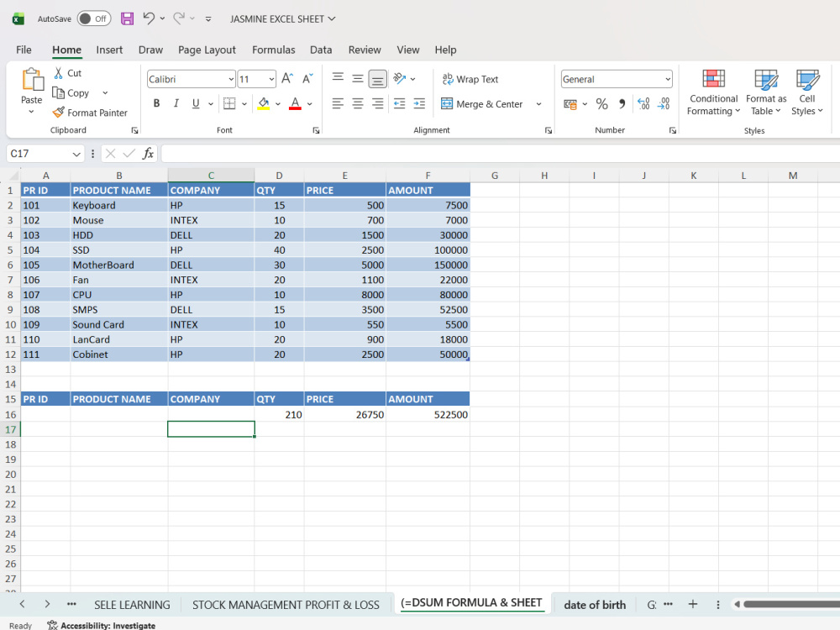Screen dimensions: 840x630
Task: Apply Comma Style number format
Action: coord(622,104)
